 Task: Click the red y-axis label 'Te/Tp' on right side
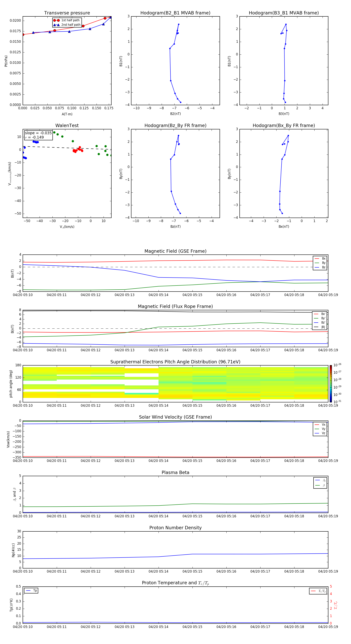pos(336,605)
